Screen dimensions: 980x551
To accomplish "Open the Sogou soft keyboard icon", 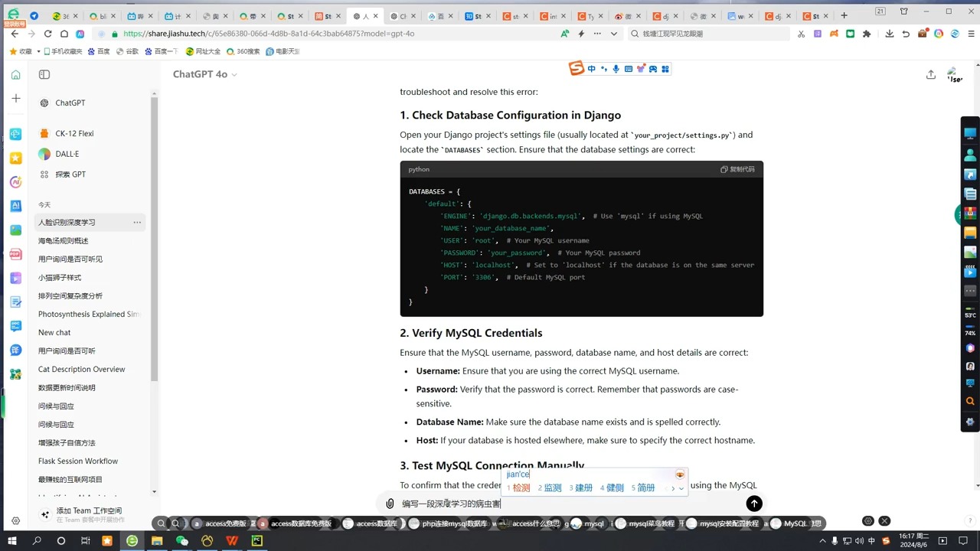I will tap(628, 68).
